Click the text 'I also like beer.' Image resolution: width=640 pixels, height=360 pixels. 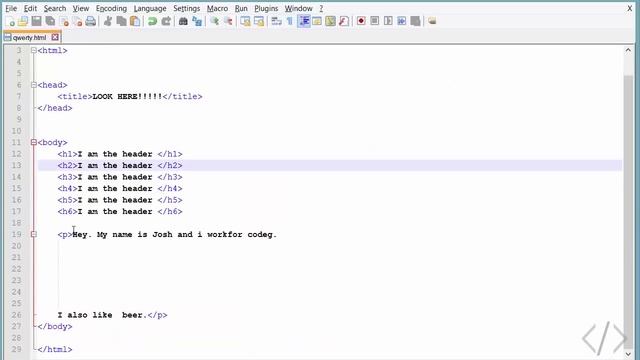[102, 315]
